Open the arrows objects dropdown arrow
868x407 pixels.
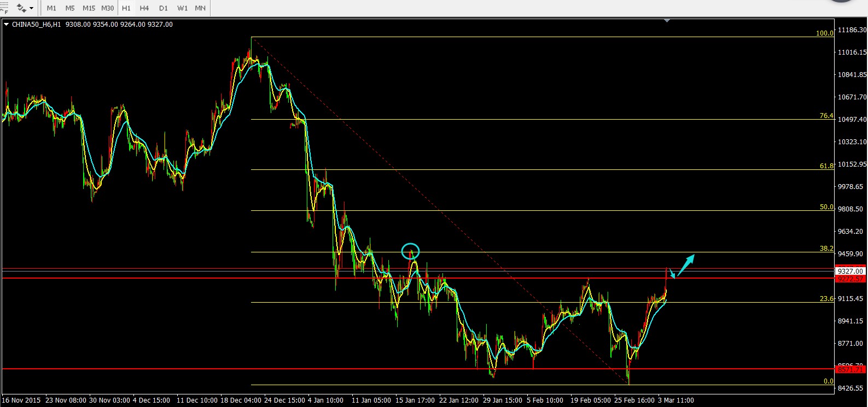[31, 8]
